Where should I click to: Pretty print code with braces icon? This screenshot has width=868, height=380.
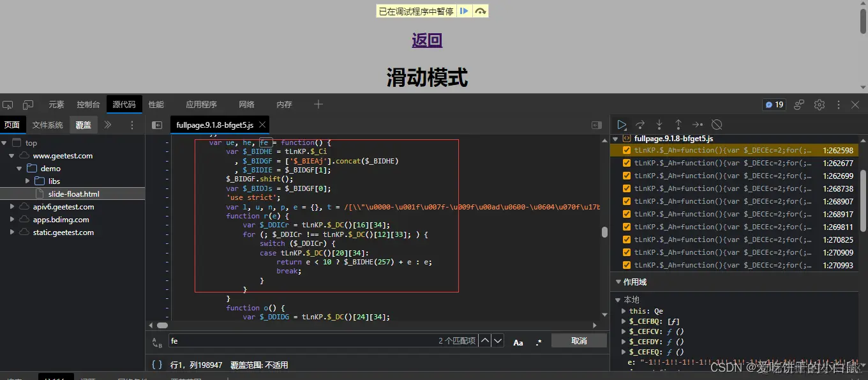coord(156,365)
